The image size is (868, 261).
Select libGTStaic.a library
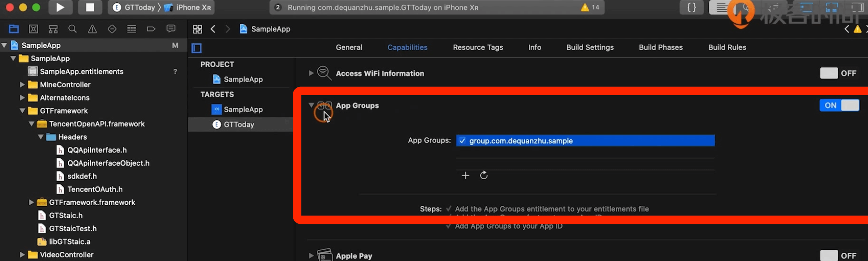point(64,241)
